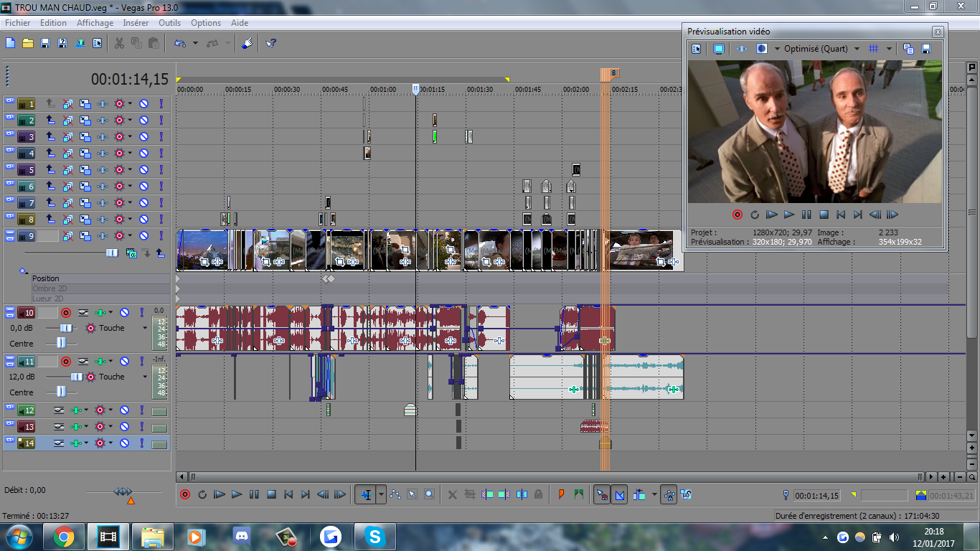980x551 pixels.
Task: Open Google Chrome from the taskbar
Action: 64,536
